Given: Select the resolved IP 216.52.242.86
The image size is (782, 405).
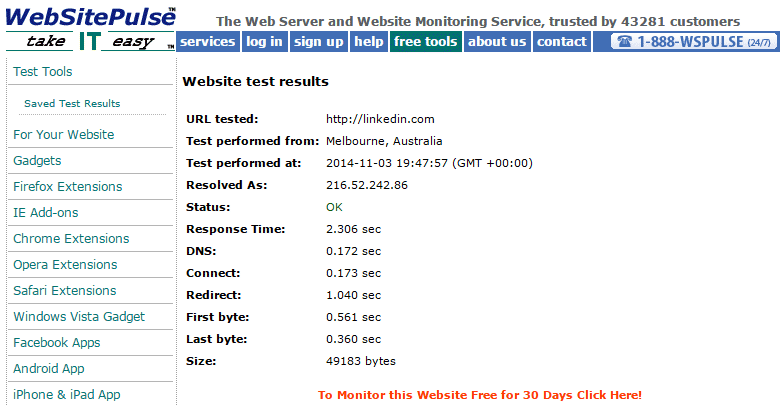Looking at the screenshot, I should tap(367, 185).
